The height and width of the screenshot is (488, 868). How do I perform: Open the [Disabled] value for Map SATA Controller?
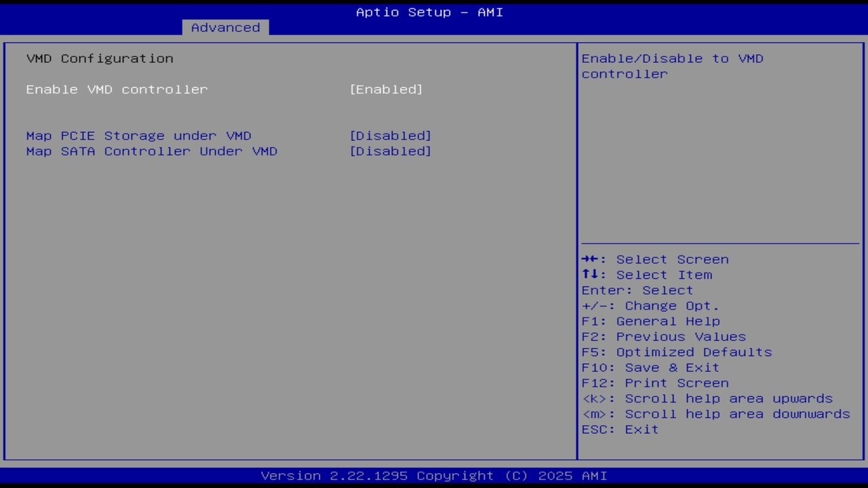pyautogui.click(x=391, y=151)
